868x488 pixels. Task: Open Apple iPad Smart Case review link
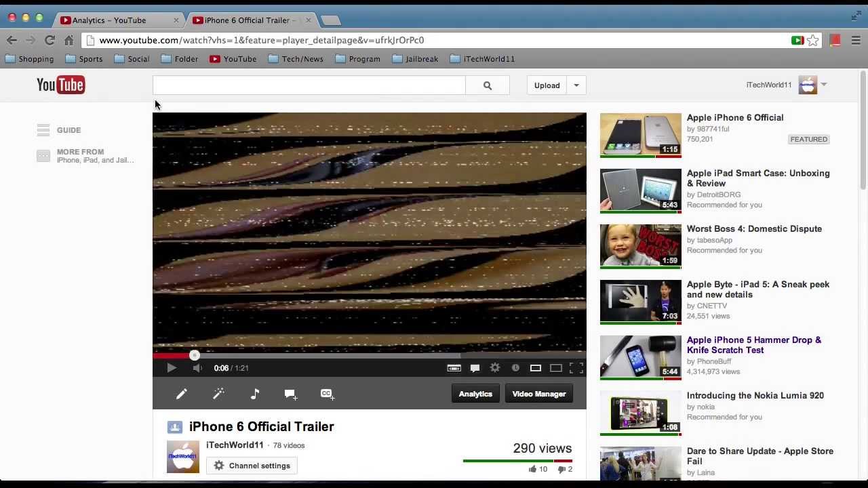(x=758, y=178)
